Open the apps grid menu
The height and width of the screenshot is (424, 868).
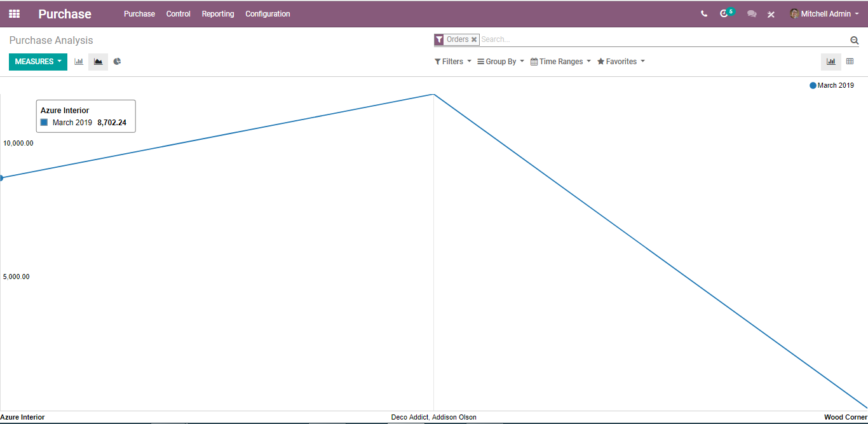14,13
